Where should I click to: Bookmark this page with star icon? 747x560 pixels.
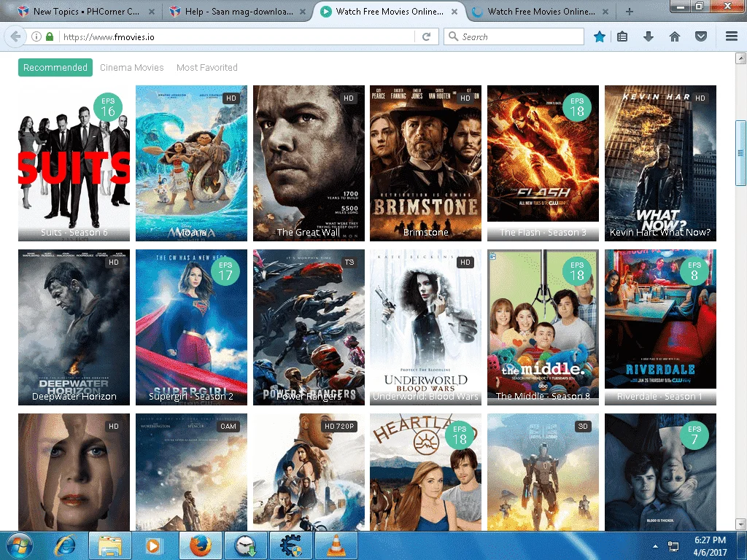click(600, 36)
